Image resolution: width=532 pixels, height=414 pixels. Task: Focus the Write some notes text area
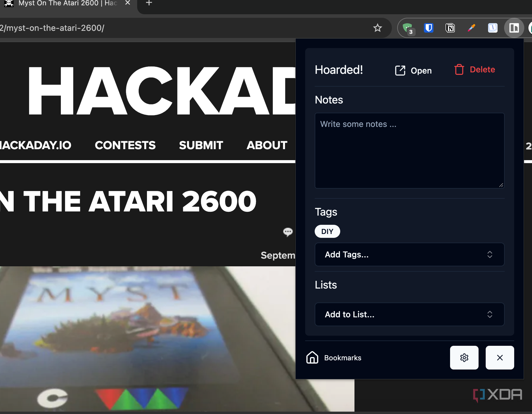click(409, 150)
